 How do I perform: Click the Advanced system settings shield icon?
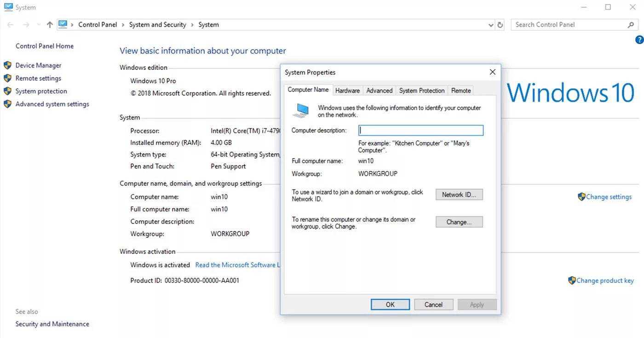tap(7, 104)
